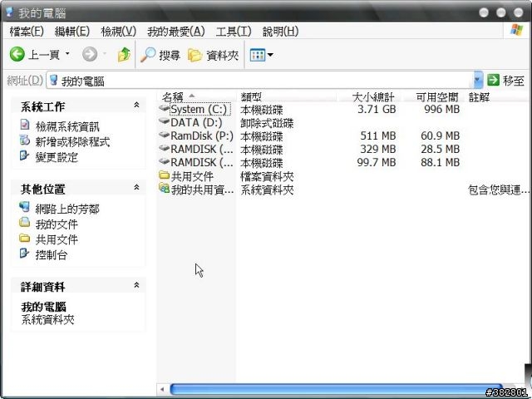
Task: Open the Search (搜尋) toolbar button
Action: click(160, 55)
